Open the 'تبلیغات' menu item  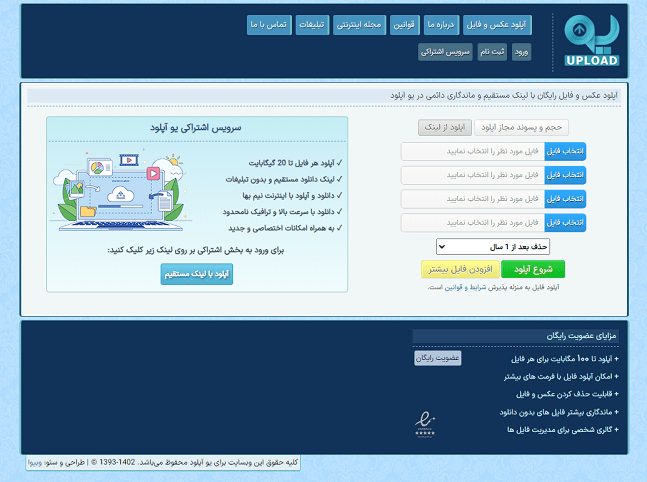tap(312, 25)
